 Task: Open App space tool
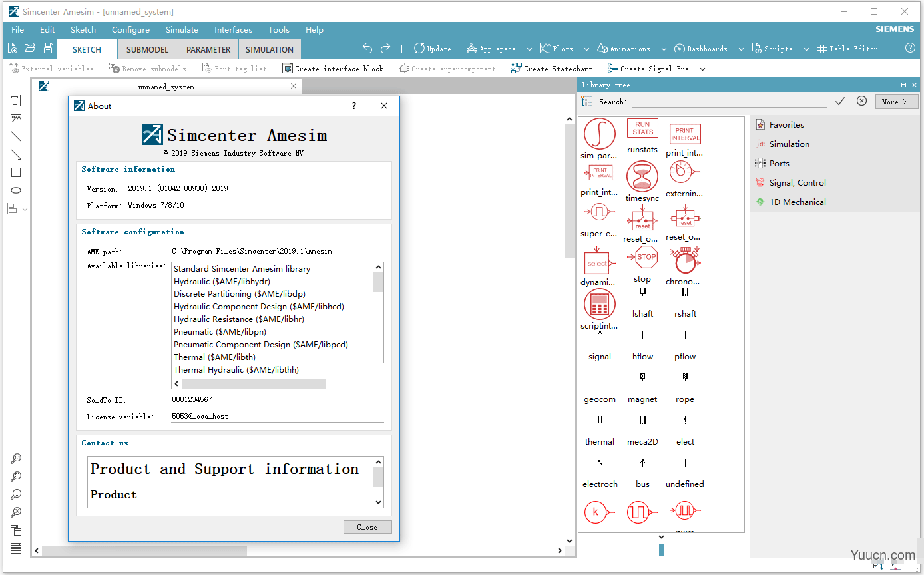(x=491, y=49)
